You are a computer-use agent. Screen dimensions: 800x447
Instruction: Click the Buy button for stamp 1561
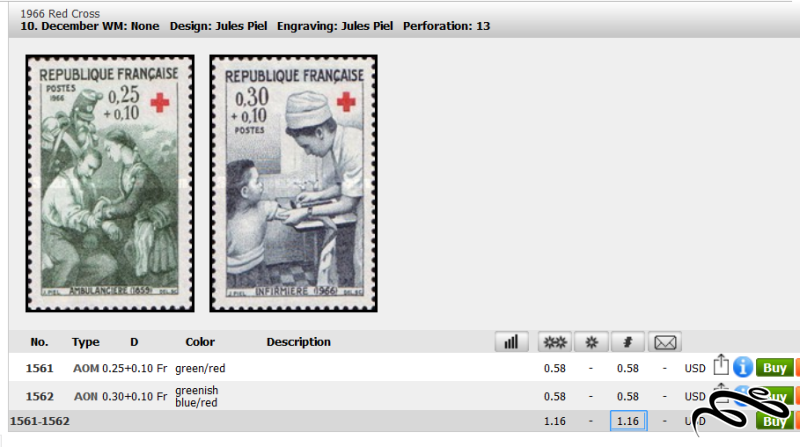coord(774,368)
